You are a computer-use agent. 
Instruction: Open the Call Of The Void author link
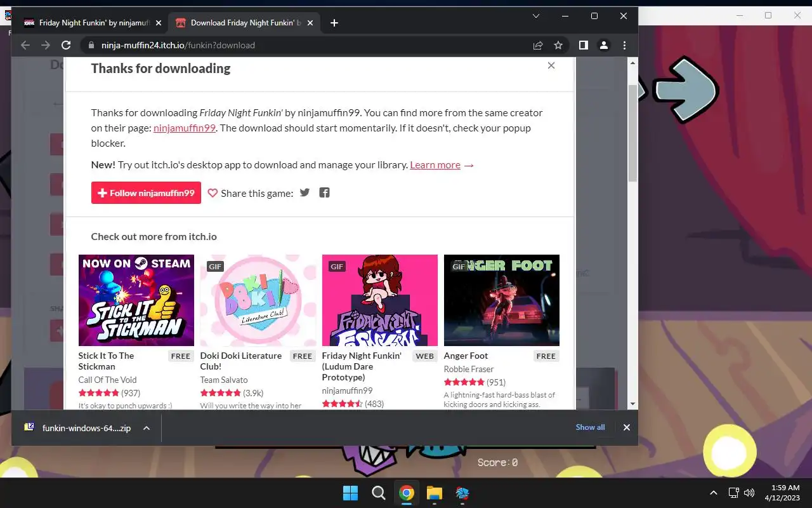(x=107, y=380)
